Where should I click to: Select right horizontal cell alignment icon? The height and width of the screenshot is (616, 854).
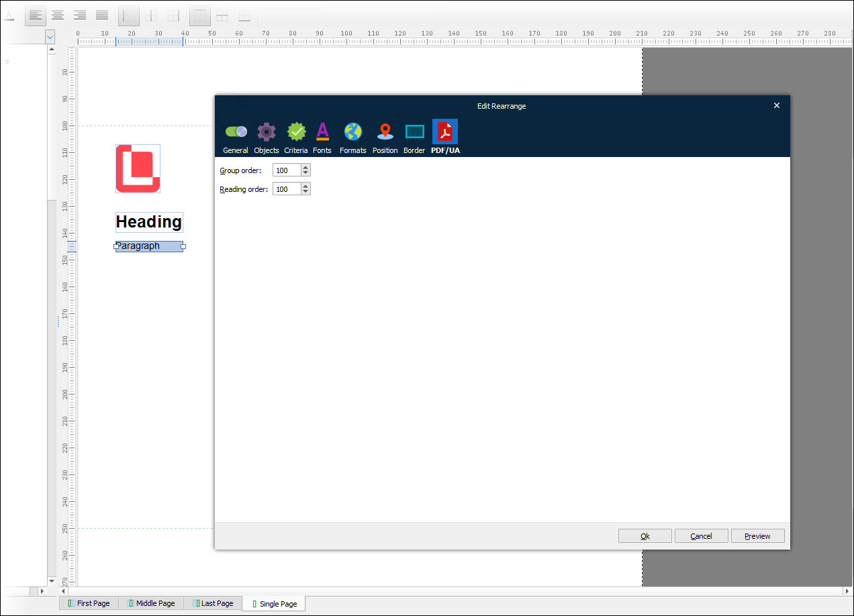tap(173, 15)
